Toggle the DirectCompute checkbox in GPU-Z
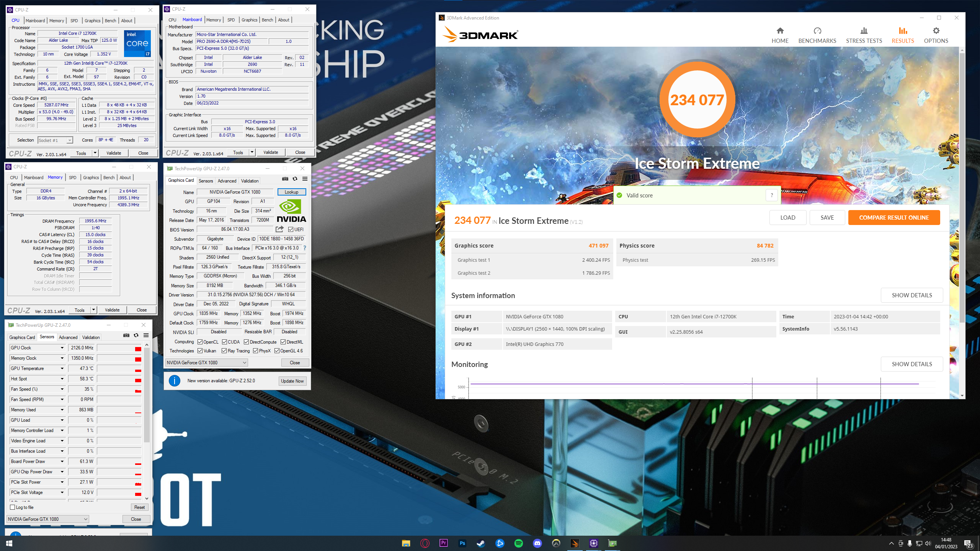980x551 pixels. click(x=246, y=342)
